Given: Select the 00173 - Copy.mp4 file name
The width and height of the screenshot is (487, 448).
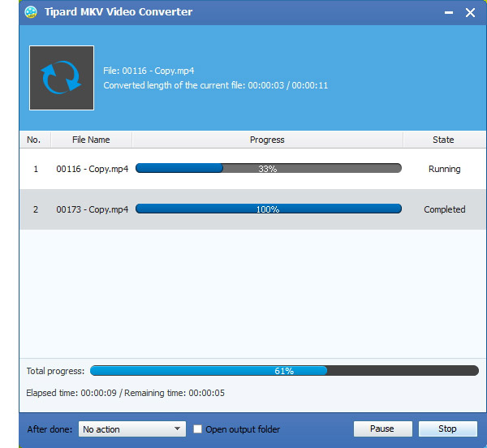Looking at the screenshot, I should click(93, 209).
